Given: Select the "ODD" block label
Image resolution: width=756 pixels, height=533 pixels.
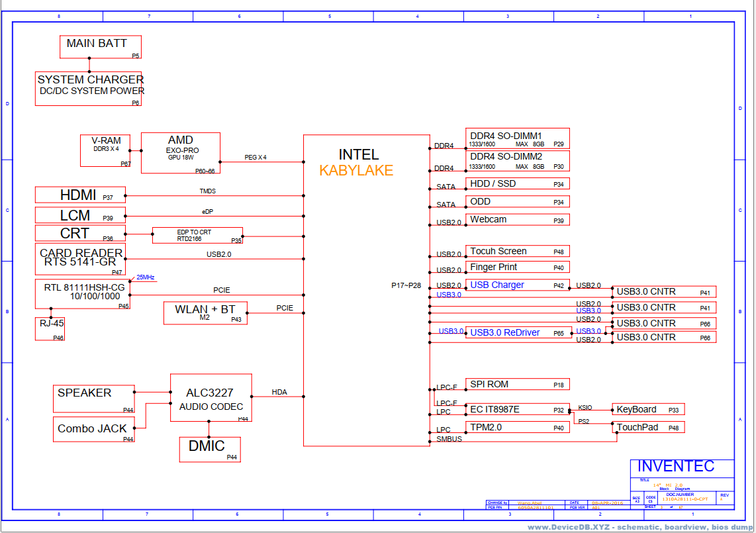Looking at the screenshot, I should point(480,202).
